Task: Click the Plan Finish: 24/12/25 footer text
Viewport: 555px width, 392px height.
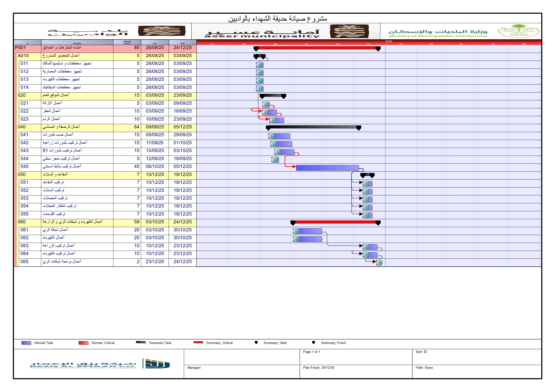Action: click(x=318, y=368)
